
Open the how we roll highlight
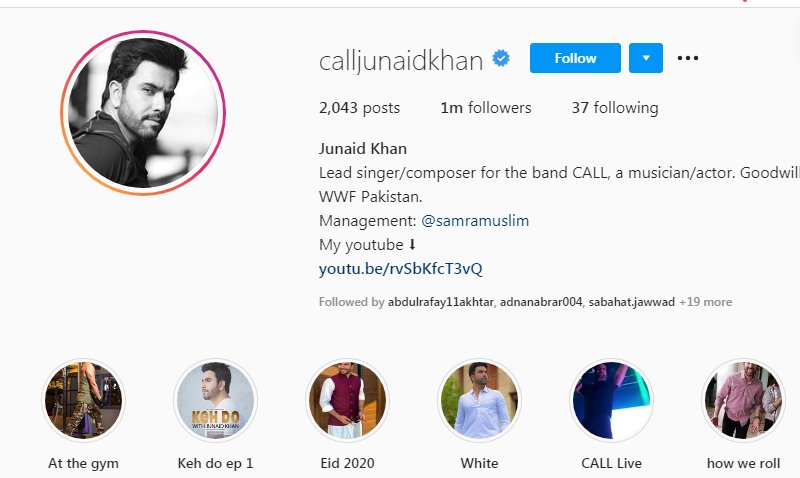(x=743, y=400)
